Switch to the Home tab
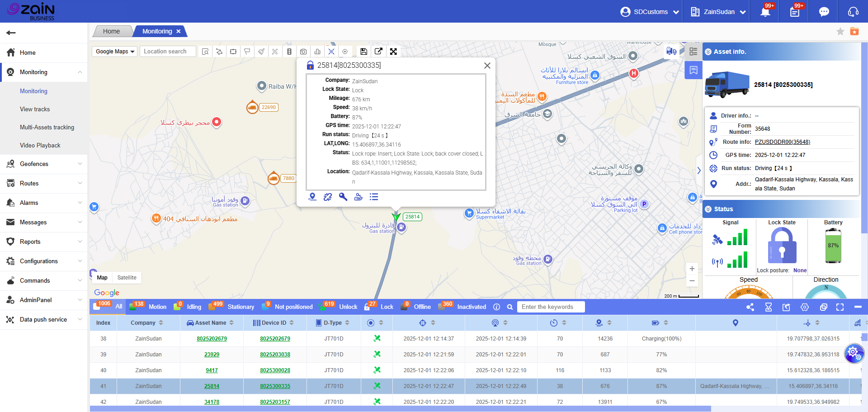This screenshot has width=868, height=412. click(x=111, y=31)
